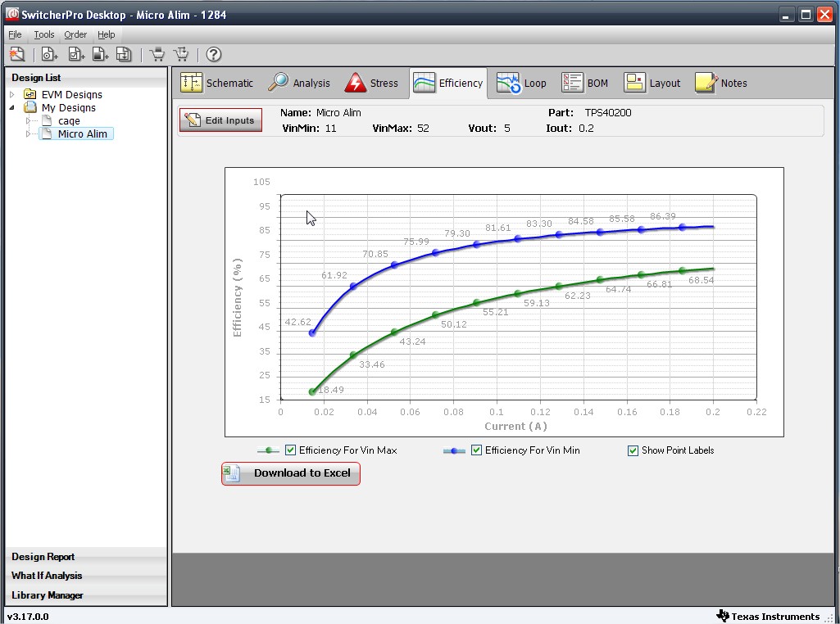Click the Edit Inputs button
The height and width of the screenshot is (624, 840).
220,120
